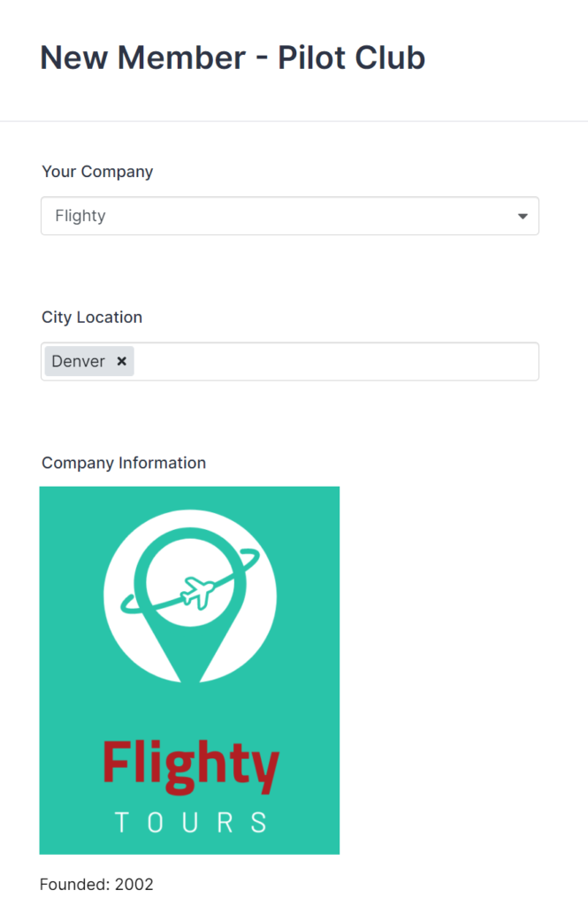Image resolution: width=588 pixels, height=906 pixels.
Task: Click the words Pilot Club in the heading
Action: (351, 58)
